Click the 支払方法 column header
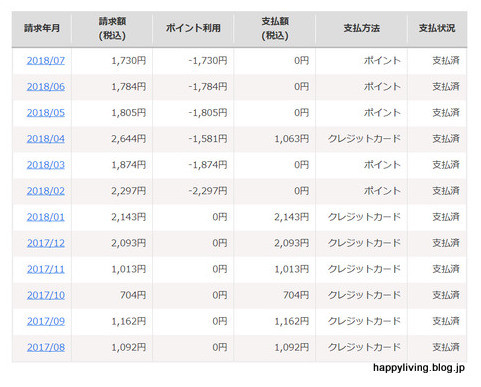Image resolution: width=481 pixels, height=387 pixels. pos(362,28)
